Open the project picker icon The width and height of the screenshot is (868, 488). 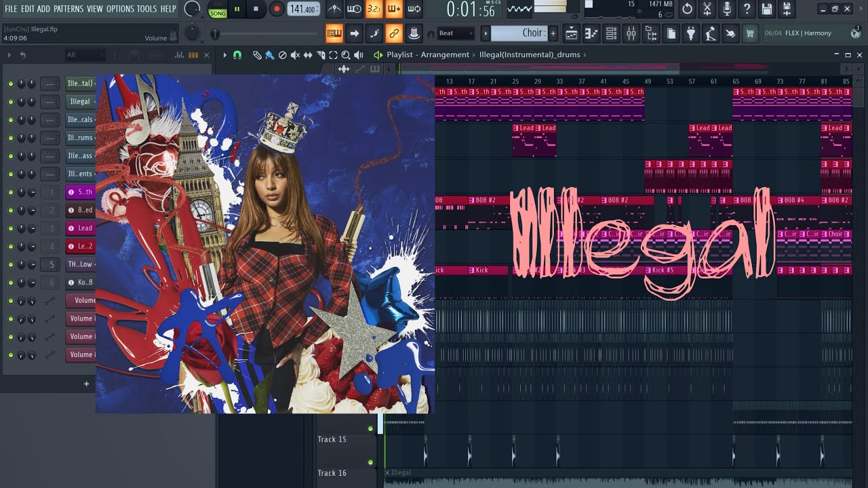click(671, 33)
